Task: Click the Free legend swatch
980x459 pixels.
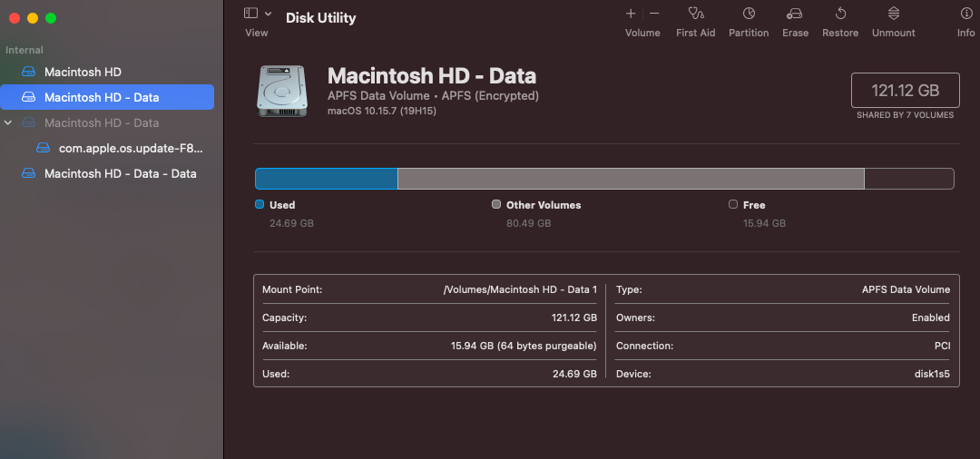Action: click(x=733, y=204)
